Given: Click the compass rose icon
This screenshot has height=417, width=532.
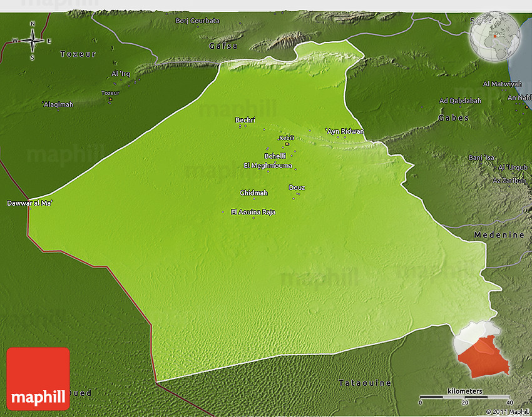Looking at the screenshot, I should pyautogui.click(x=32, y=41).
